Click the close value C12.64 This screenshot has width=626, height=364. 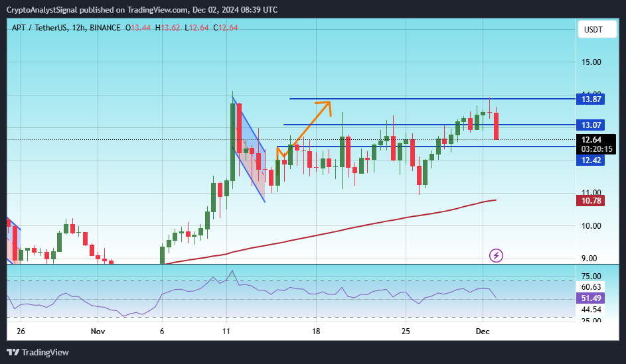point(226,27)
